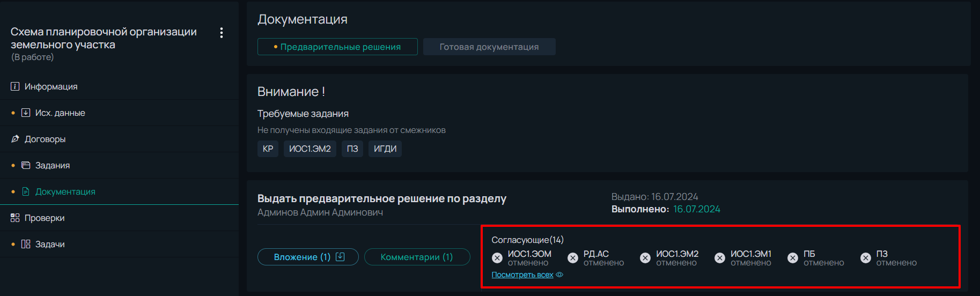Click the Задания sidebar icon
Image resolution: width=980 pixels, height=296 pixels.
pos(26,165)
